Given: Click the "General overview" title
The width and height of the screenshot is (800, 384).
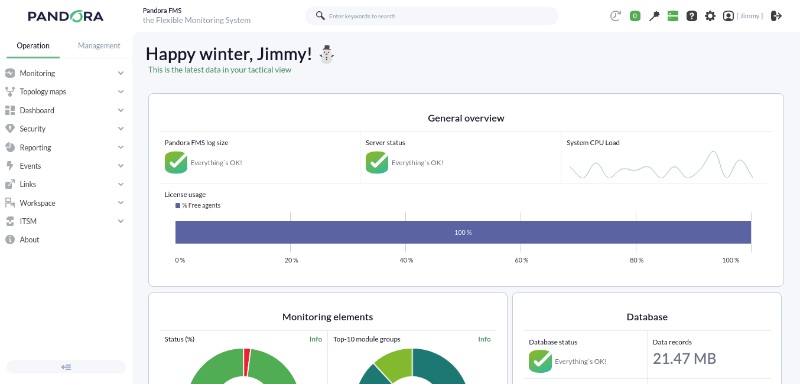Looking at the screenshot, I should 466,118.
